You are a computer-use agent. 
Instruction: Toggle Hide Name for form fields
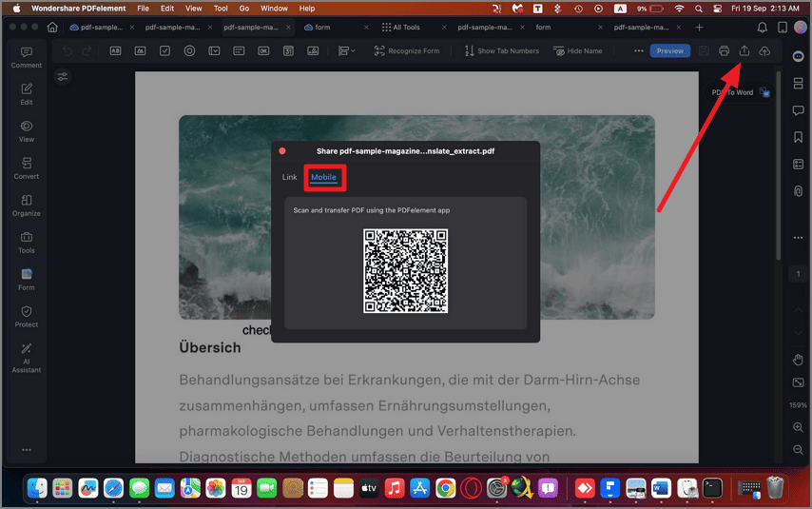[x=578, y=50]
